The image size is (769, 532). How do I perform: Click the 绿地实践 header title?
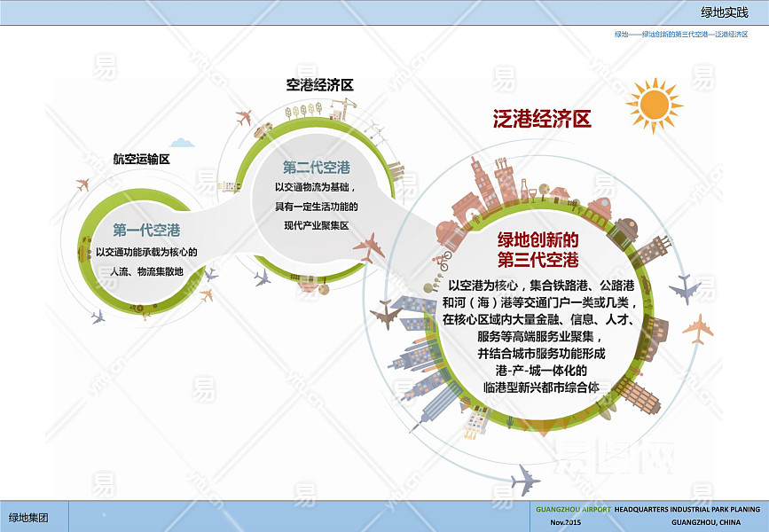pos(725,12)
